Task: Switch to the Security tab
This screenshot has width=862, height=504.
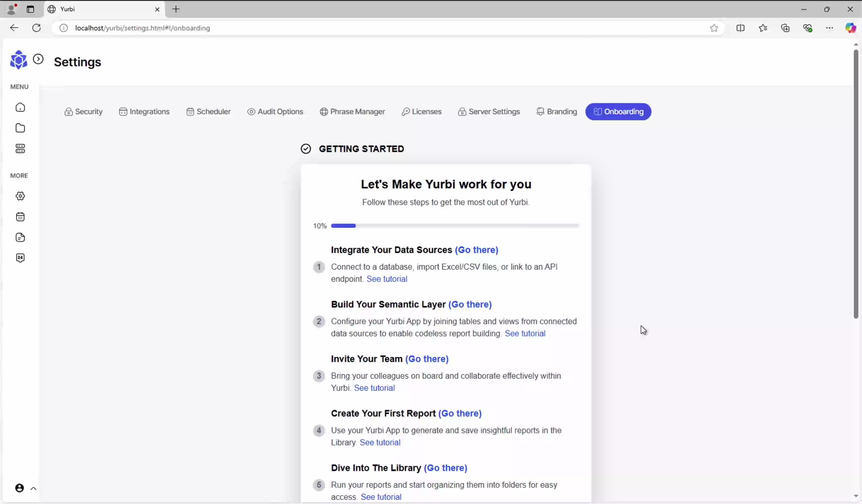Action: pos(83,112)
